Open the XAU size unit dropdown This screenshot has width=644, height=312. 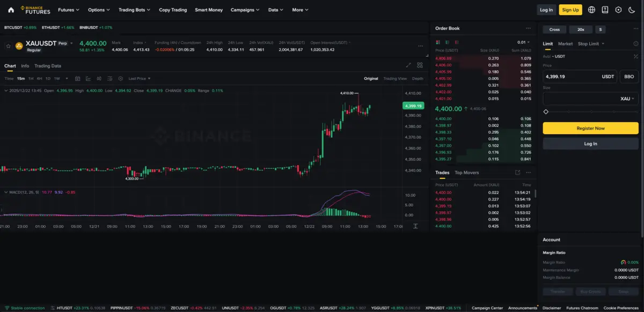tap(627, 99)
